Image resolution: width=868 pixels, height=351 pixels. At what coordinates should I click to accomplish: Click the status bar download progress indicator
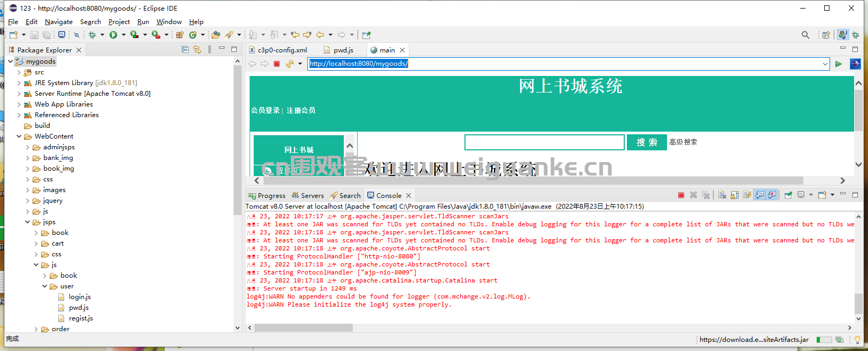824,340
